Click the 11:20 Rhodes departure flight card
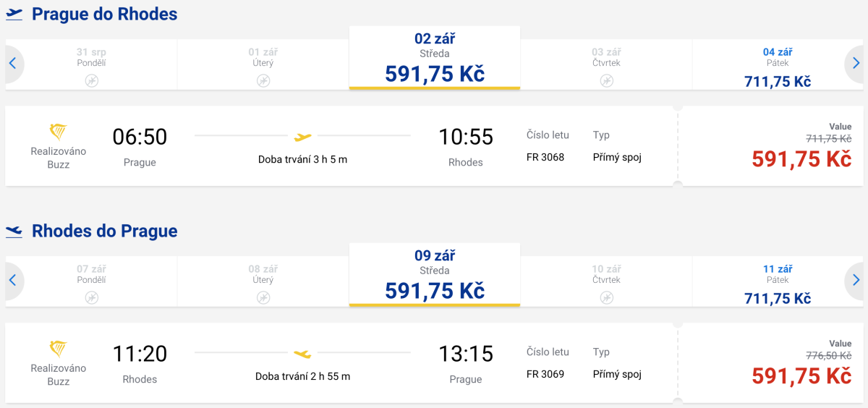The width and height of the screenshot is (868, 408). coord(340,363)
